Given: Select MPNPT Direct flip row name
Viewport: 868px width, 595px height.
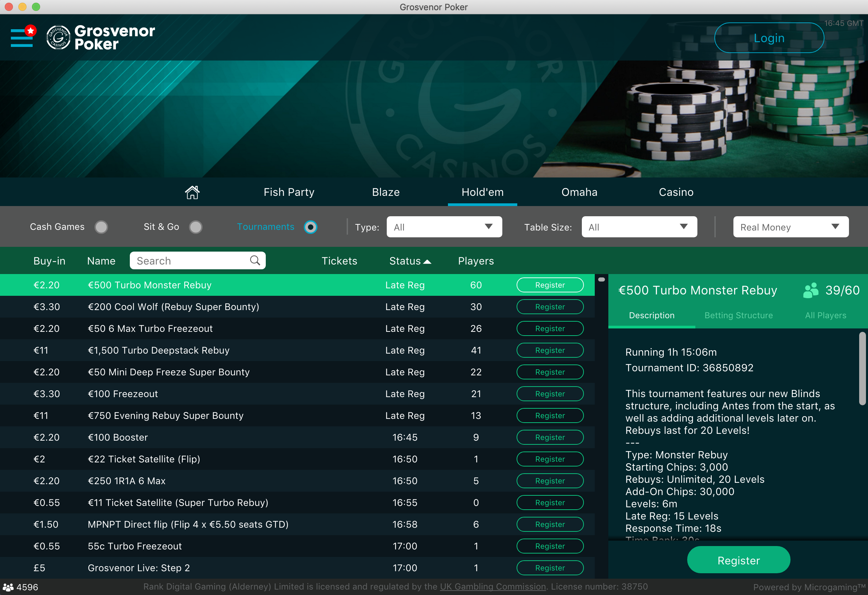Looking at the screenshot, I should (188, 524).
